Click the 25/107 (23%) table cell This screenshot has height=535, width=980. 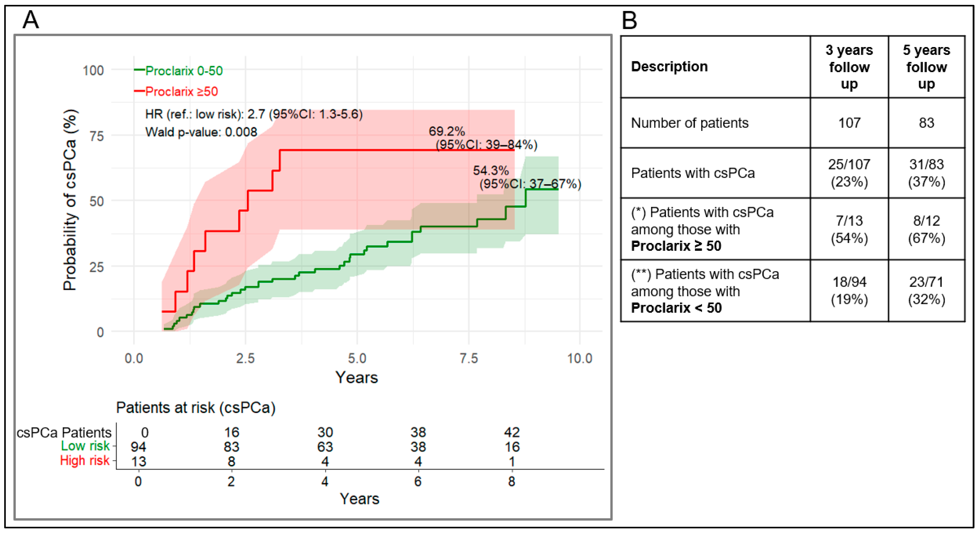[849, 173]
